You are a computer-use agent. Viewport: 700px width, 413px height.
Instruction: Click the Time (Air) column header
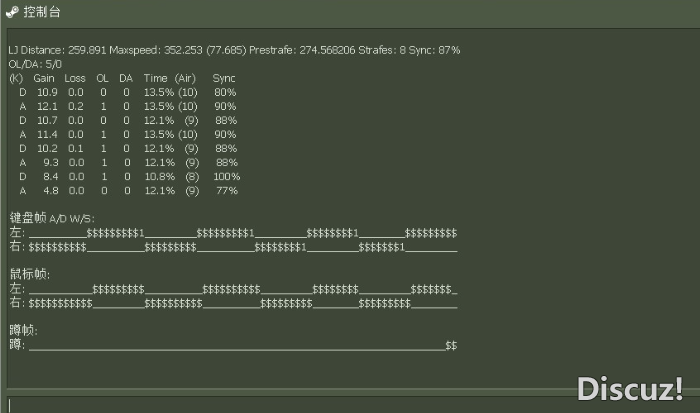(x=170, y=78)
